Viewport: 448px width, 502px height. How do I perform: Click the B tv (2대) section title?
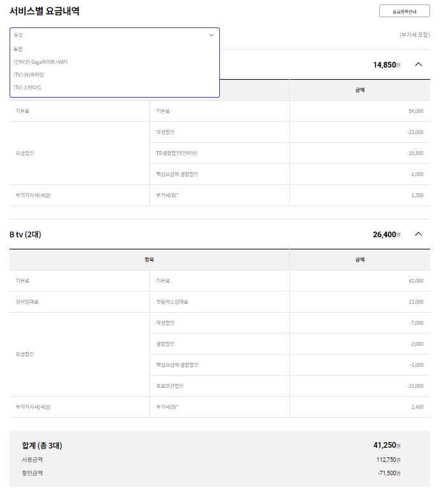tap(25, 234)
